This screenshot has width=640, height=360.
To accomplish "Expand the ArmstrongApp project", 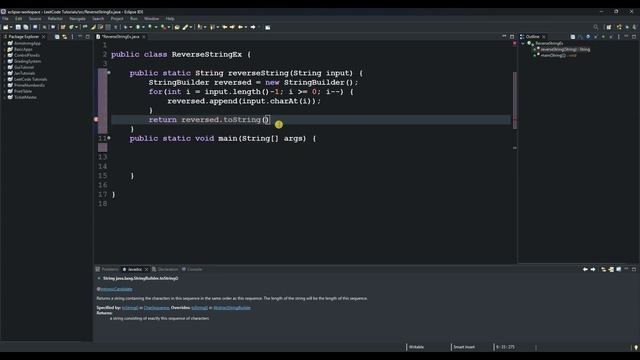I will click(4, 43).
